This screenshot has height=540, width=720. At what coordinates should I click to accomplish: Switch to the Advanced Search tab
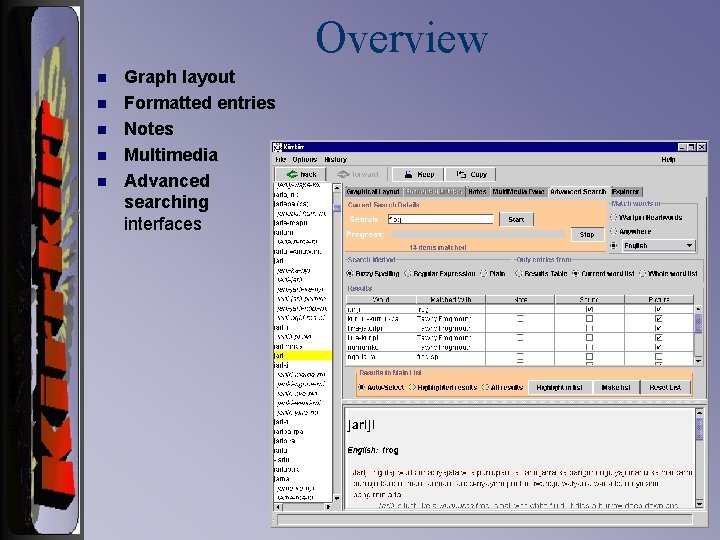tap(578, 191)
